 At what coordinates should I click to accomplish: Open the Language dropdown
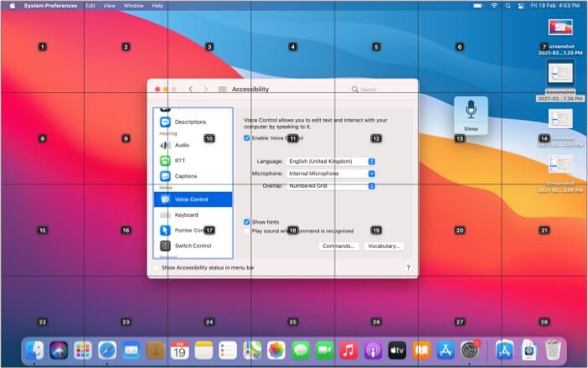coord(331,161)
